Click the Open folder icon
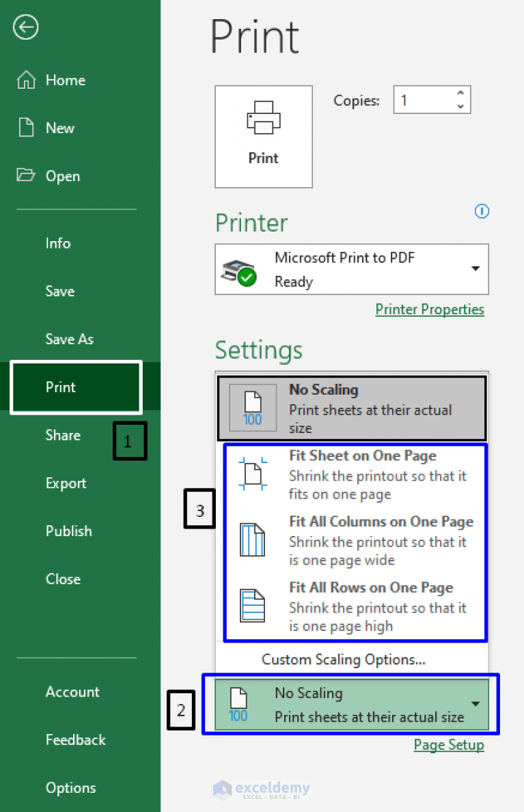The image size is (524, 812). (x=25, y=175)
